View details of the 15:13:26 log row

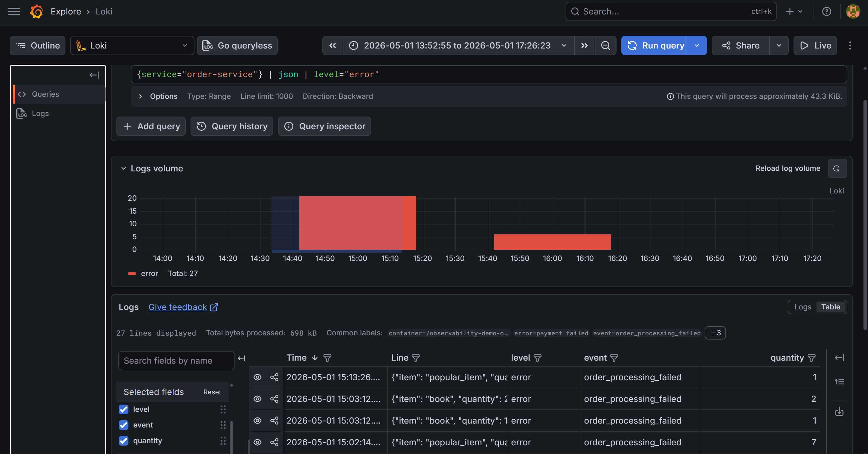(x=257, y=377)
